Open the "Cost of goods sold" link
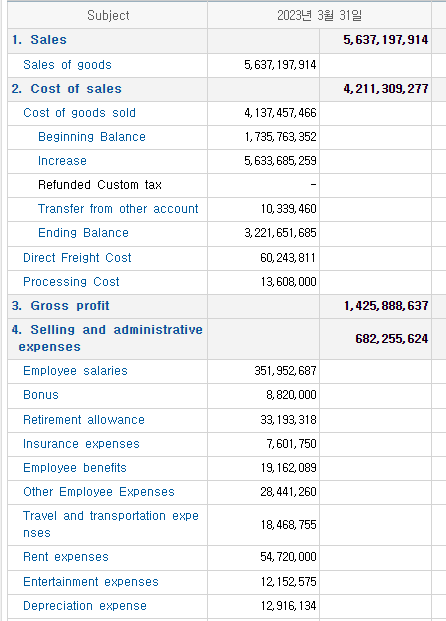The image size is (446, 621). point(79,113)
